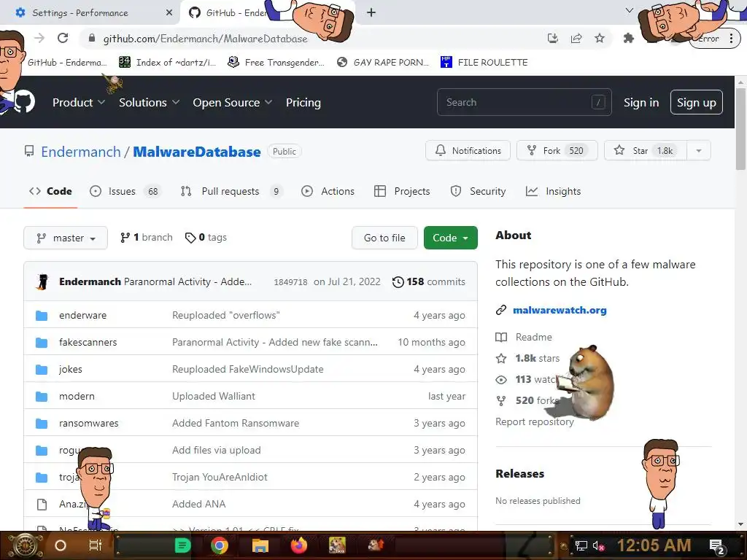The image size is (747, 560).
Task: Click Go to file button
Action: click(x=384, y=238)
